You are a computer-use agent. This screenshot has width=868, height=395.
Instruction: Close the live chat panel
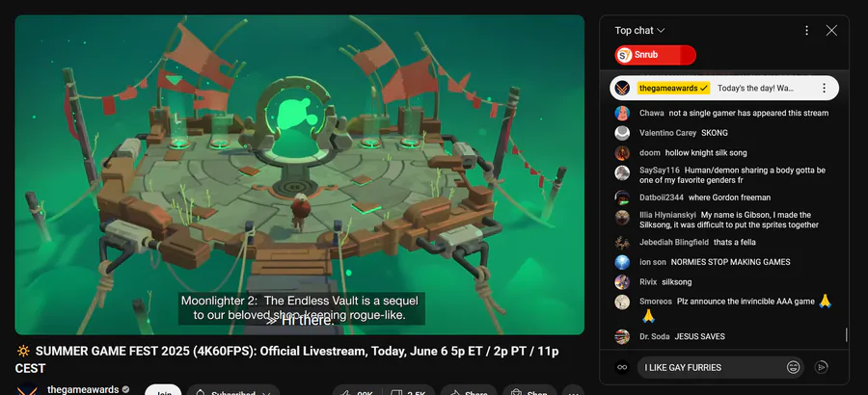pos(831,31)
